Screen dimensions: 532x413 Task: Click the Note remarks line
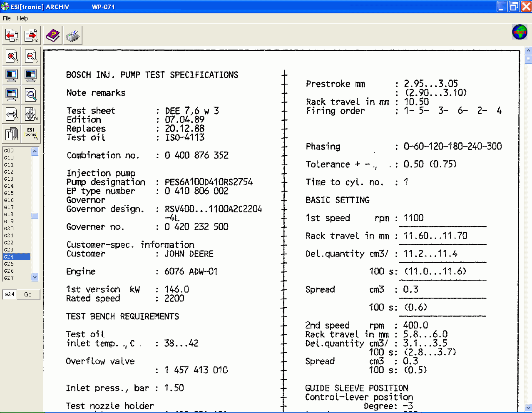coord(96,93)
